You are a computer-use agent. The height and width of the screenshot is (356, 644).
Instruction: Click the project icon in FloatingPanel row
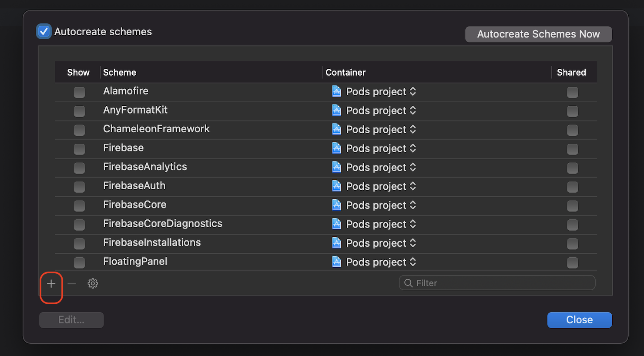pyautogui.click(x=336, y=262)
